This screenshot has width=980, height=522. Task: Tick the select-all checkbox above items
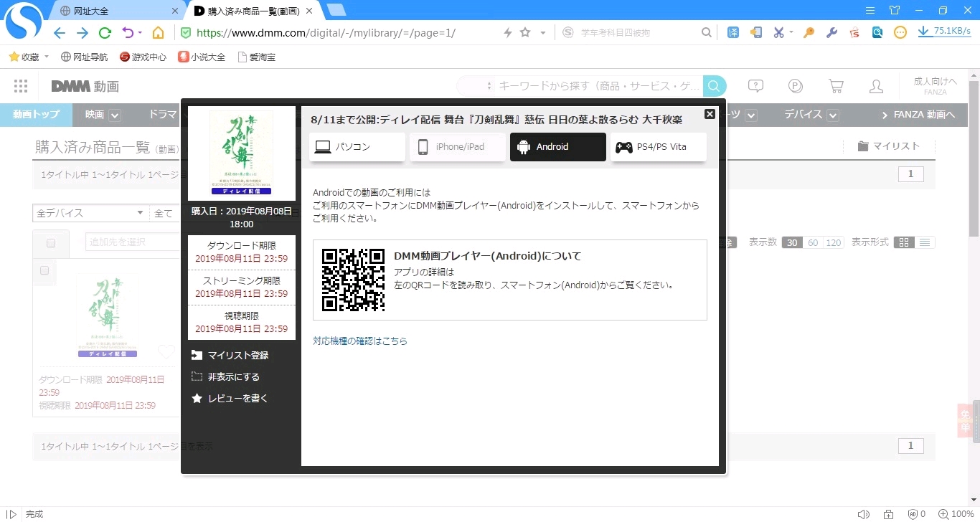click(51, 243)
